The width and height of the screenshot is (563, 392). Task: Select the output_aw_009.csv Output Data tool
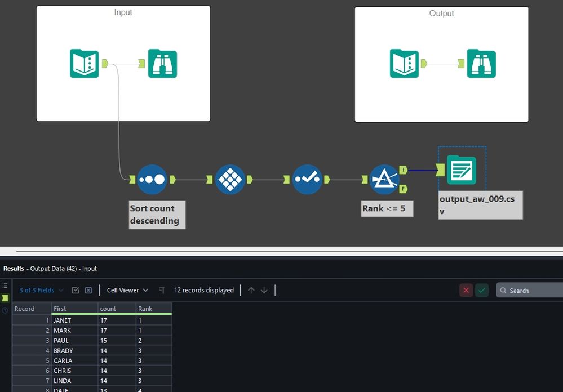click(462, 168)
